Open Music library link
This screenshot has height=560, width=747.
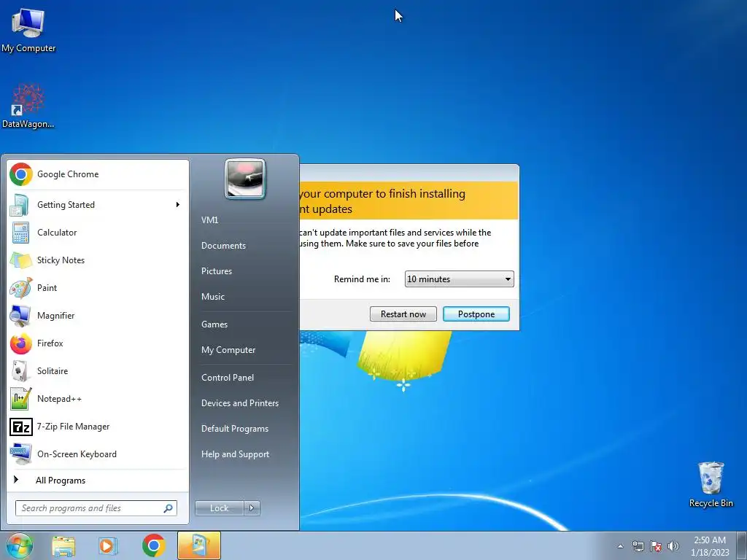(213, 297)
